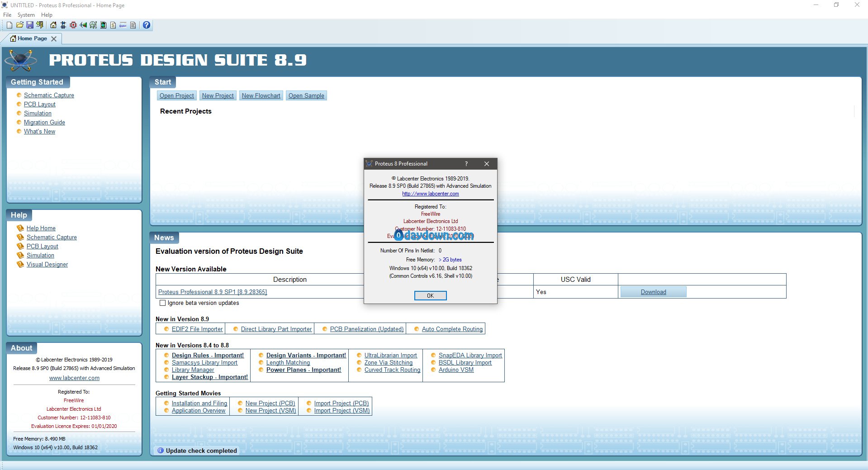Click the New Project button in Start
This screenshot has width=868, height=470.
[x=218, y=95]
